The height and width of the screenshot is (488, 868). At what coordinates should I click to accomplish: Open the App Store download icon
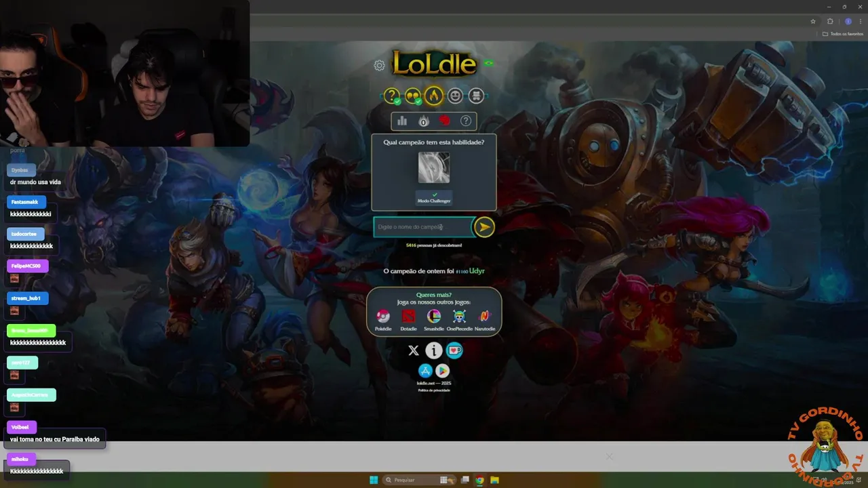(425, 371)
